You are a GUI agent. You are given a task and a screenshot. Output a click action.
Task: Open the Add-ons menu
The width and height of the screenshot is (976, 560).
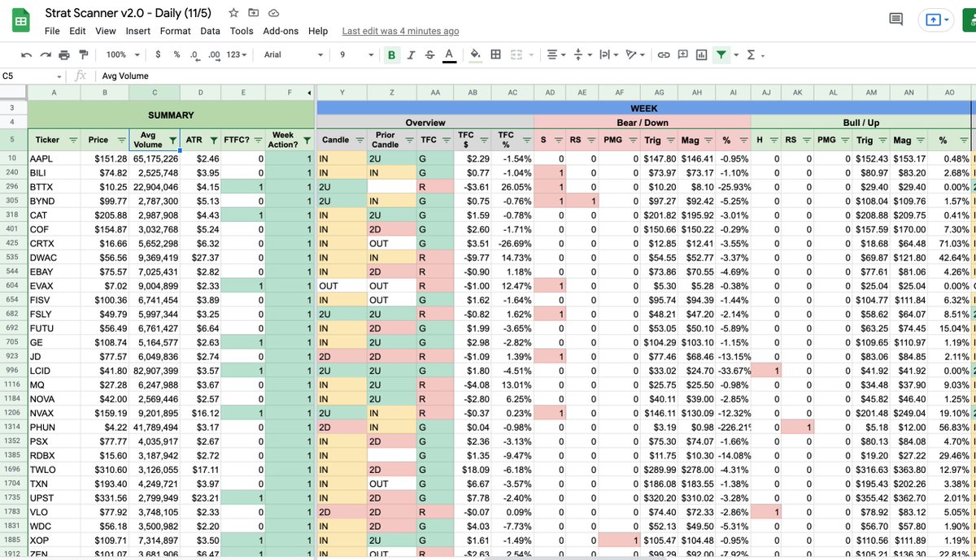(x=282, y=31)
